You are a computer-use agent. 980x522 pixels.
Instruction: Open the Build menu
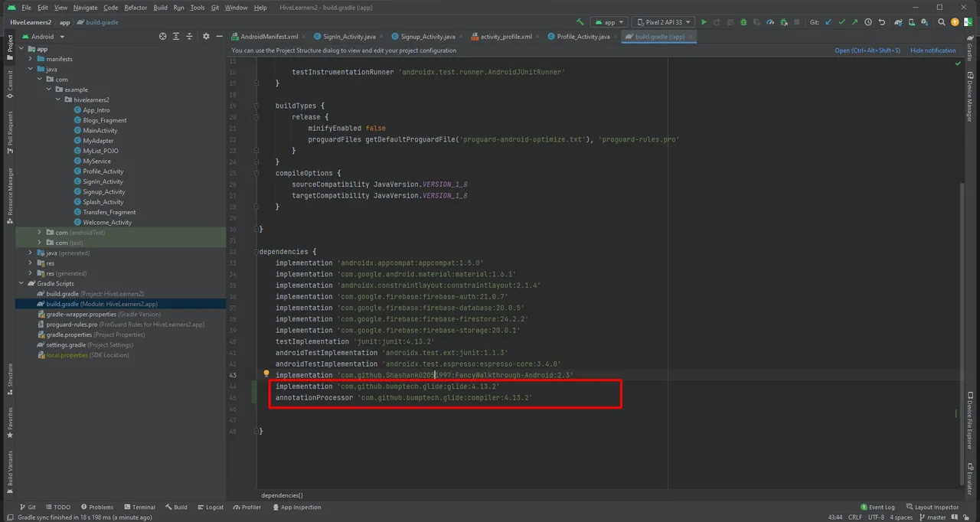point(160,7)
